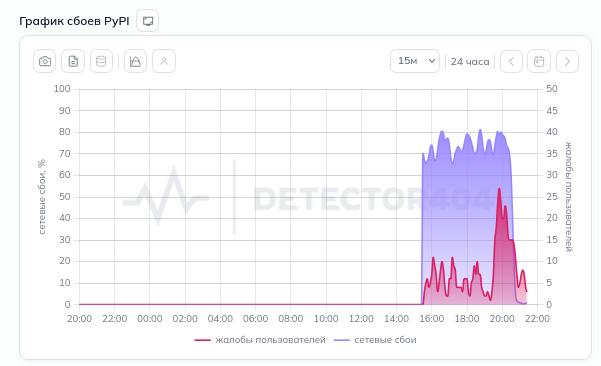This screenshot has width=601, height=366.
Task: Click the fullscreen monitor icon beside График сбоев PyPI
Action: [148, 21]
